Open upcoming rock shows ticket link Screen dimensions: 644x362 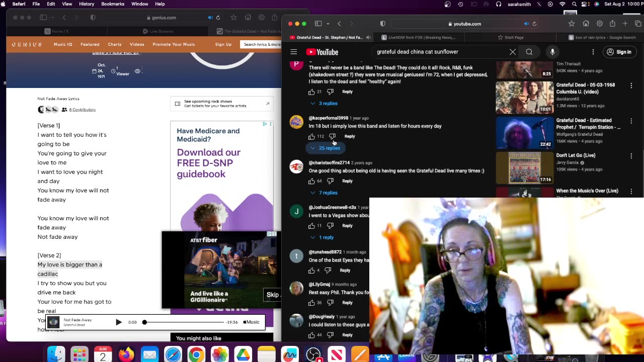click(222, 104)
